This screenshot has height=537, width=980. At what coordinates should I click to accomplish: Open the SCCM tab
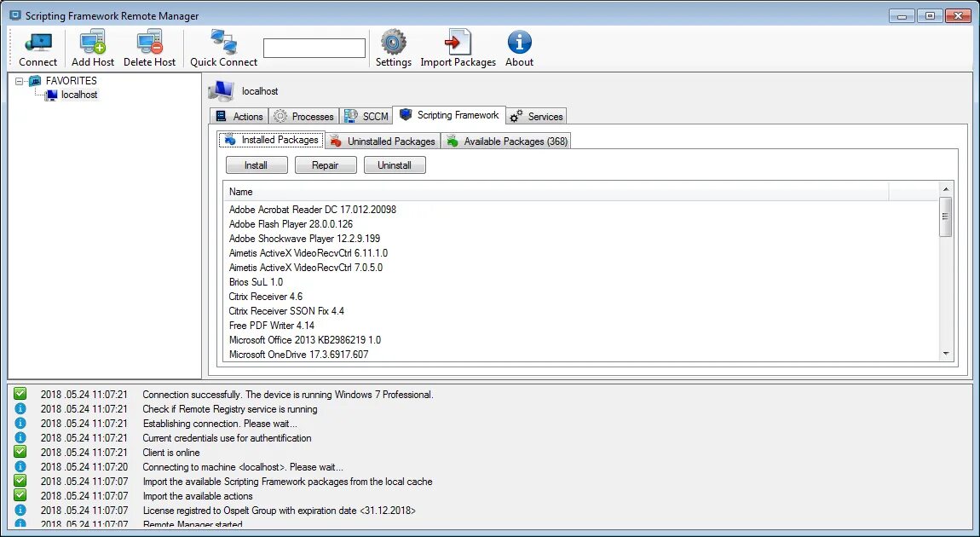point(366,116)
